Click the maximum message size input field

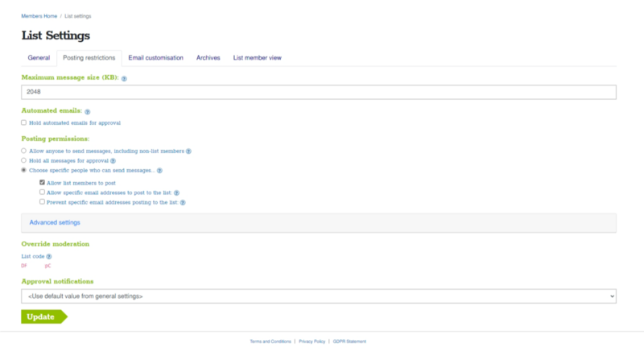[x=319, y=92]
